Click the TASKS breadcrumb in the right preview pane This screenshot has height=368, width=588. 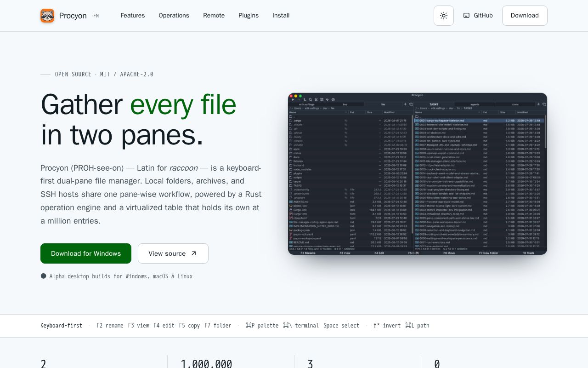(468, 108)
